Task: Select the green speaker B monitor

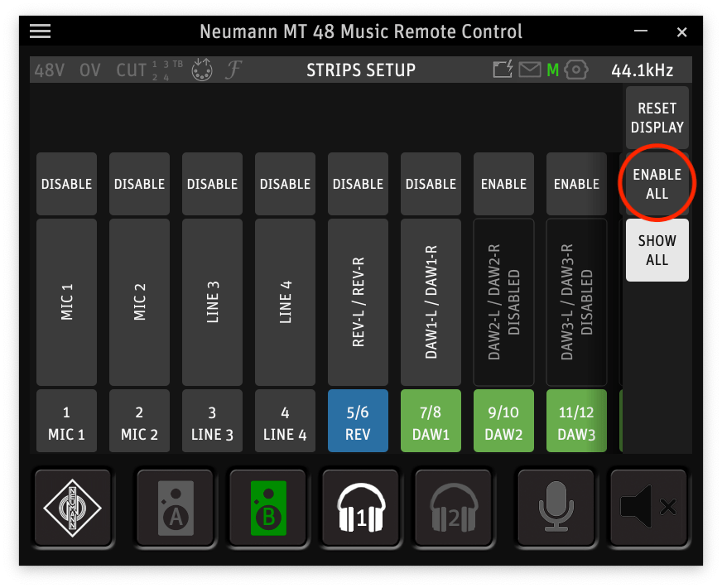Action: pos(267,507)
